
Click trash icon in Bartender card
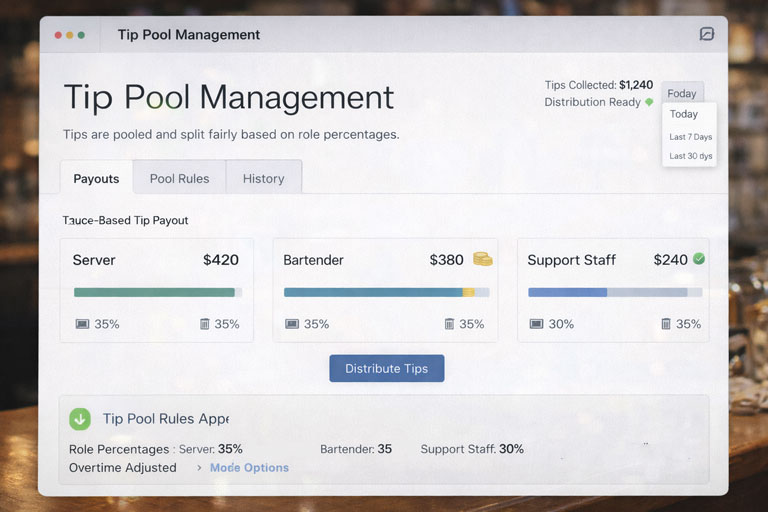tap(449, 324)
